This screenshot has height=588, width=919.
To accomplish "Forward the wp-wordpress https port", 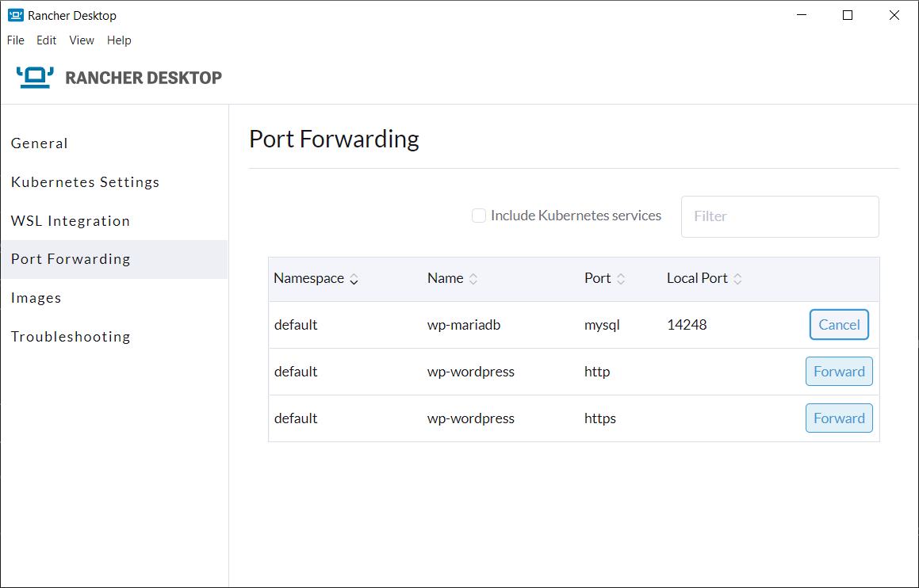I will [839, 418].
